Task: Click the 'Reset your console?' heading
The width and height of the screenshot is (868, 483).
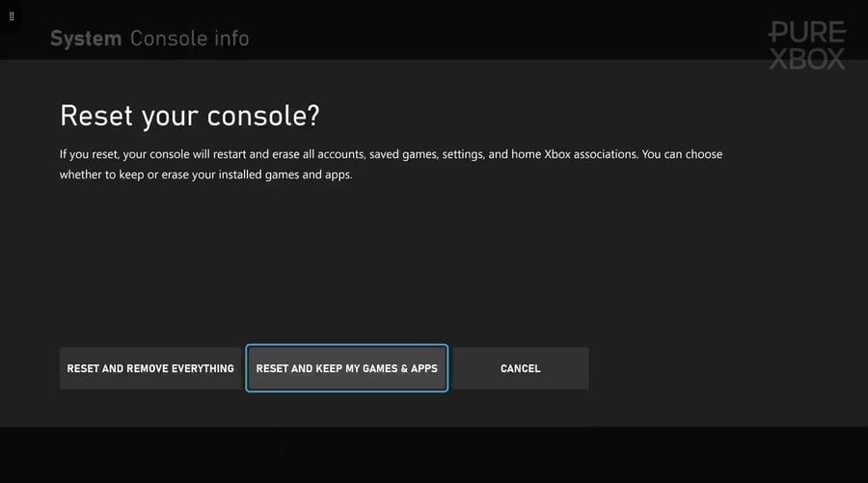Action: pos(190,117)
